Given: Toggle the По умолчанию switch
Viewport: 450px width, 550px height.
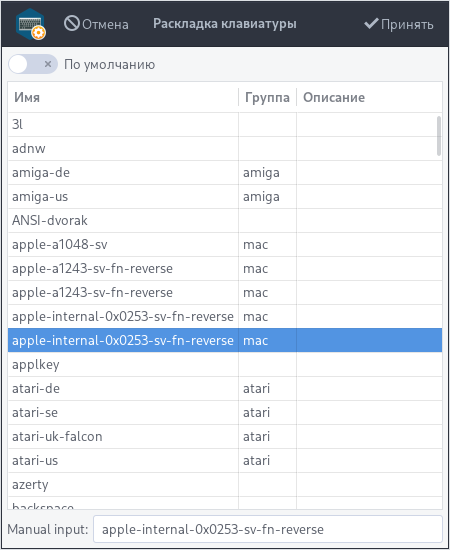Looking at the screenshot, I should coord(33,64).
